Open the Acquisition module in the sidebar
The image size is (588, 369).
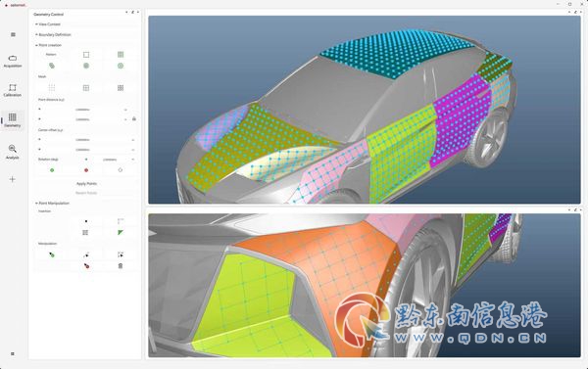click(x=13, y=61)
